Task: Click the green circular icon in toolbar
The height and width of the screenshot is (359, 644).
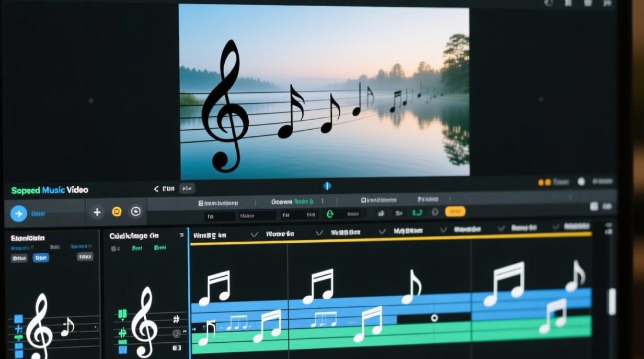Action: coord(330,214)
